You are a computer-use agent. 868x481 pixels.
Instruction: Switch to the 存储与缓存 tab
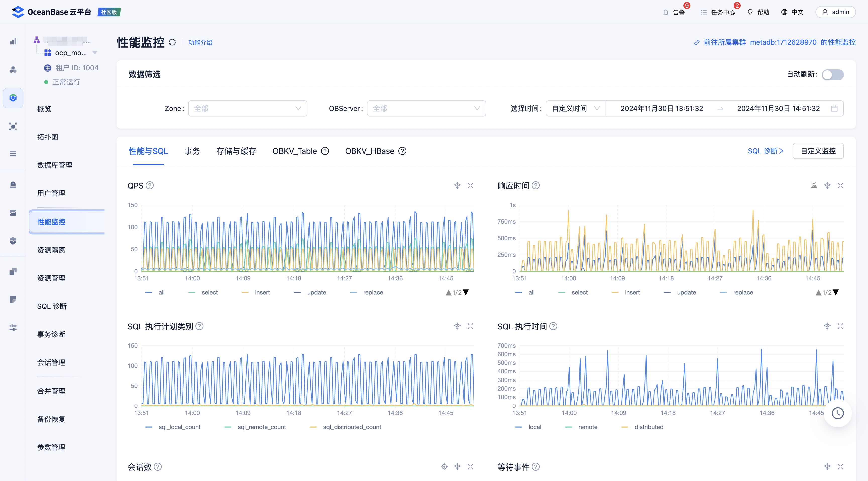coord(236,151)
